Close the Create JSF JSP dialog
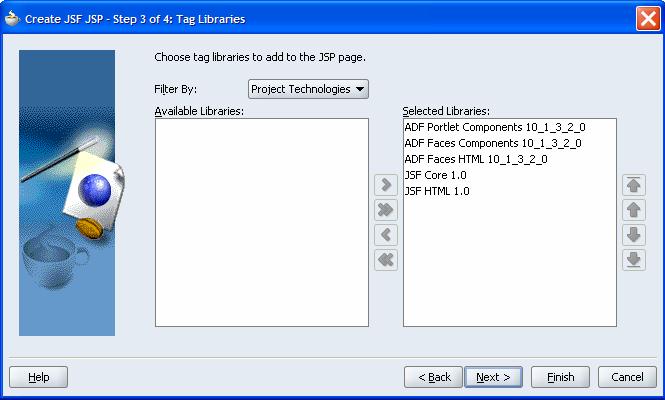This screenshot has height=400, width=665. (x=646, y=18)
